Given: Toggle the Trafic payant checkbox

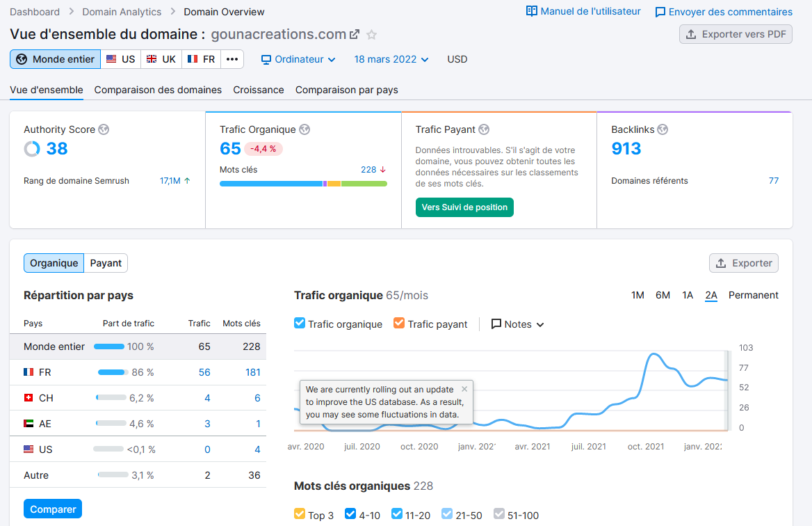Looking at the screenshot, I should (x=399, y=324).
